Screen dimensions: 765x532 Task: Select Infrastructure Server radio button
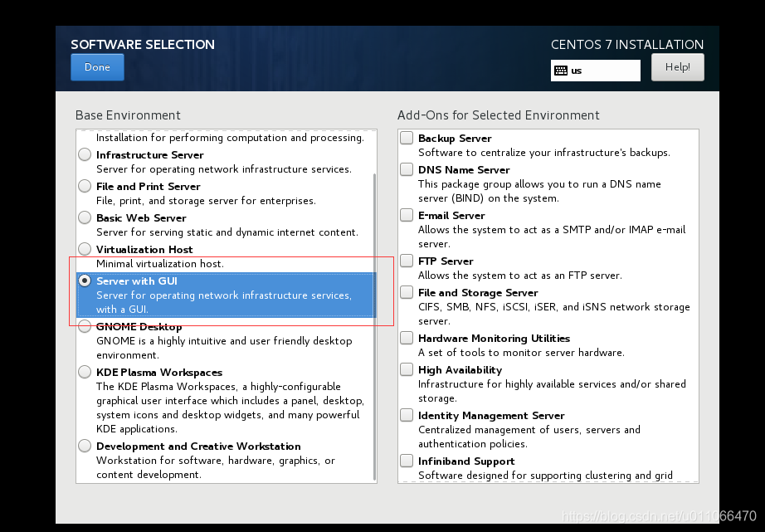85,154
